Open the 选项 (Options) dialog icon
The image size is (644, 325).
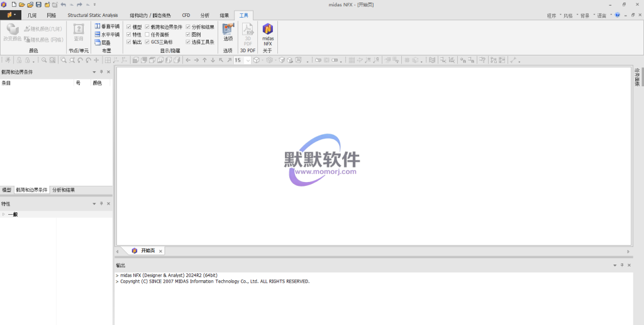point(228,31)
